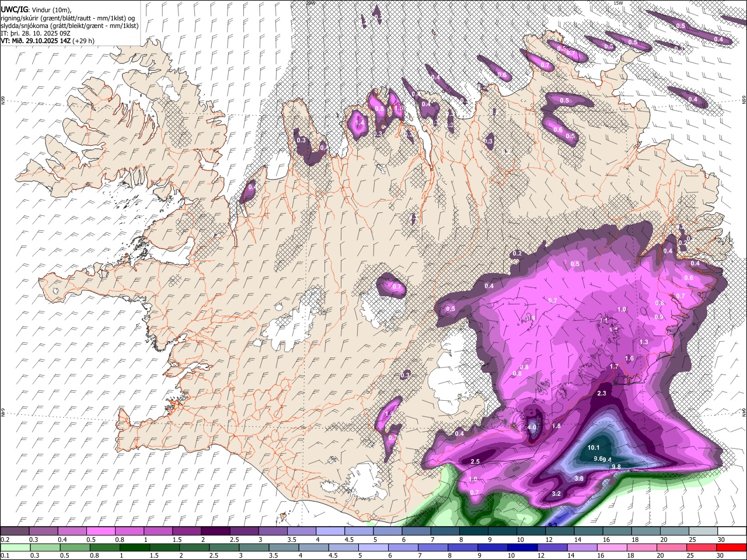This screenshot has width=747, height=560.
Task: Click the 20W longitude label
Action: (310, 3)
